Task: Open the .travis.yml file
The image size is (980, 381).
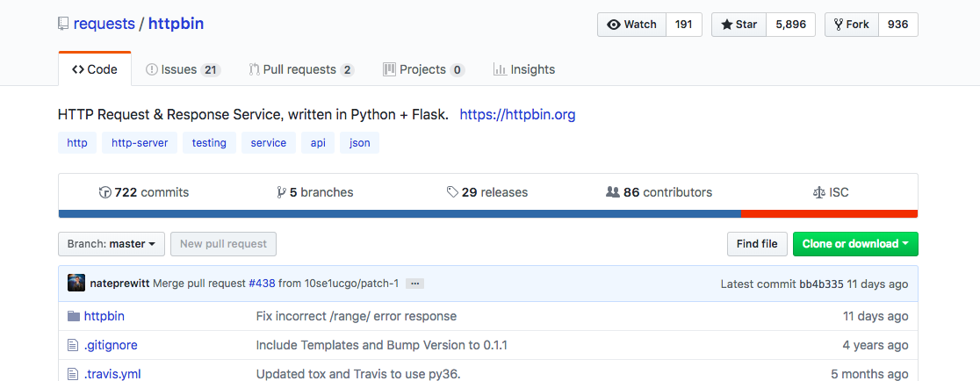Action: (x=112, y=375)
